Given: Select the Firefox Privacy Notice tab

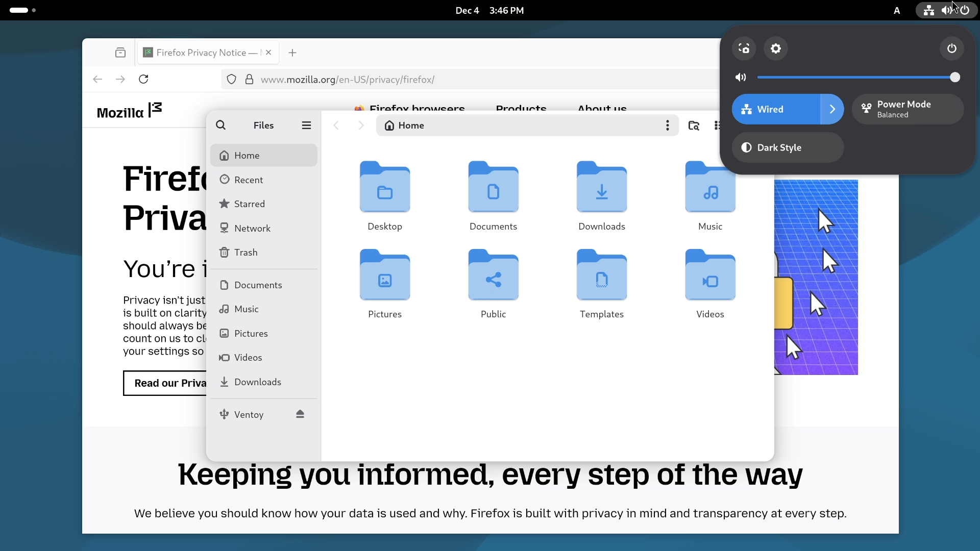Looking at the screenshot, I should (x=202, y=53).
